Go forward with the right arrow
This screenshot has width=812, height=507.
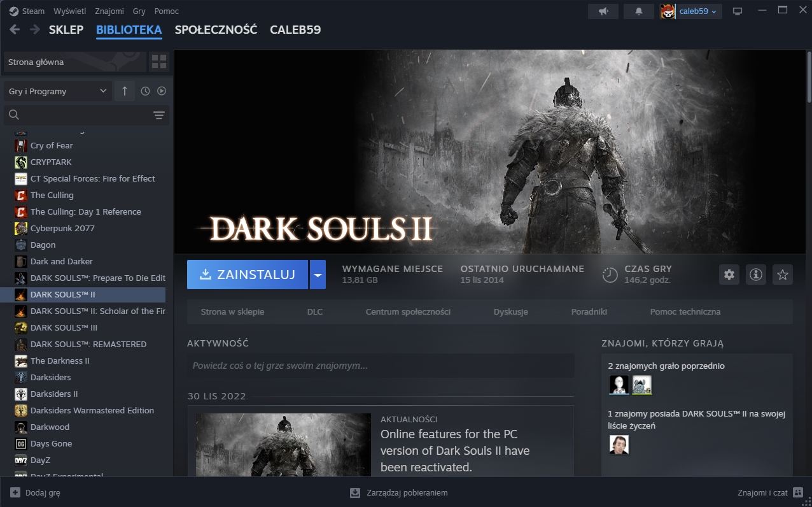34,29
